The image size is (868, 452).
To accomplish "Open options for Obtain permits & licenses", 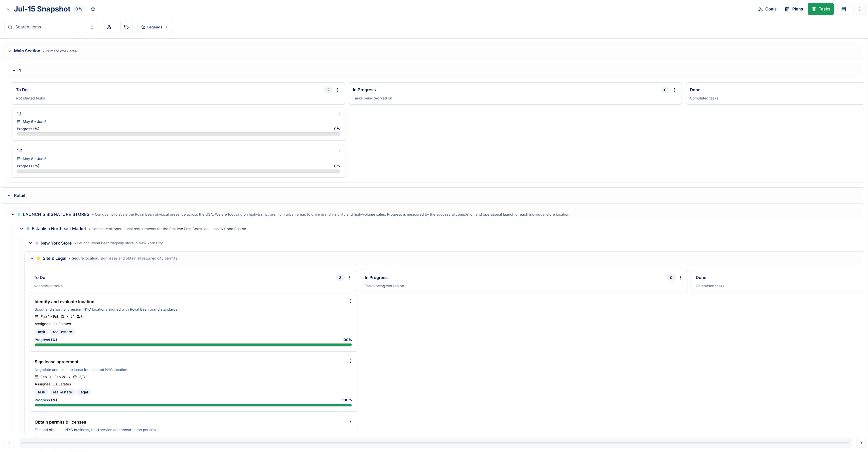I will (x=351, y=421).
